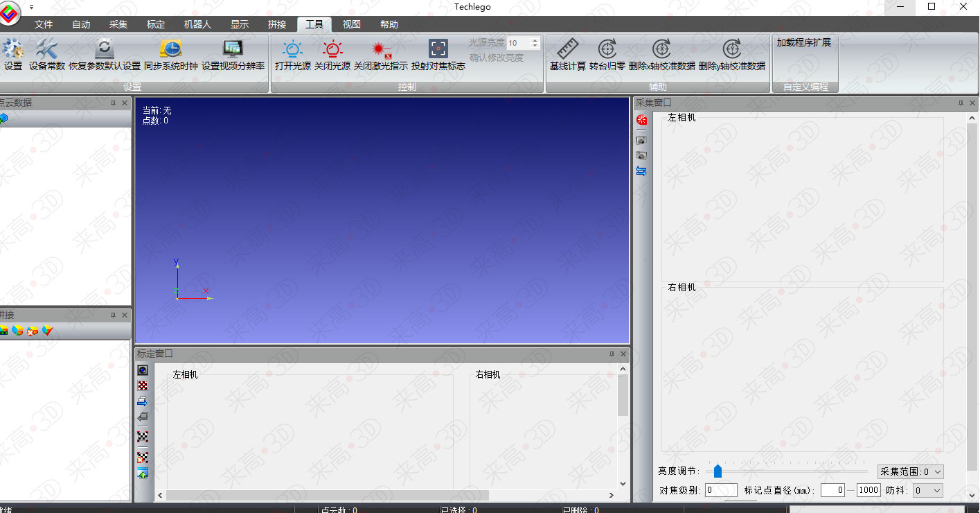Open the 设备常数 device constants tool
The width and height of the screenshot is (980, 513).
coord(46,50)
